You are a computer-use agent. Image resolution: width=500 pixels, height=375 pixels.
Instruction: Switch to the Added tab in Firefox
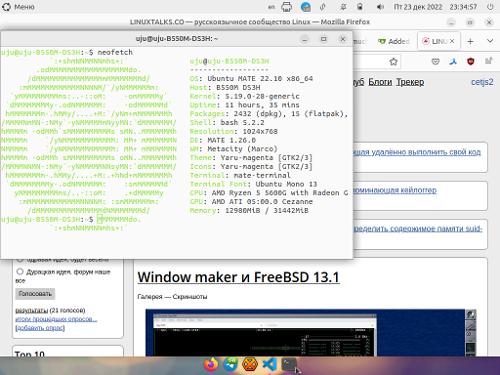(394, 41)
